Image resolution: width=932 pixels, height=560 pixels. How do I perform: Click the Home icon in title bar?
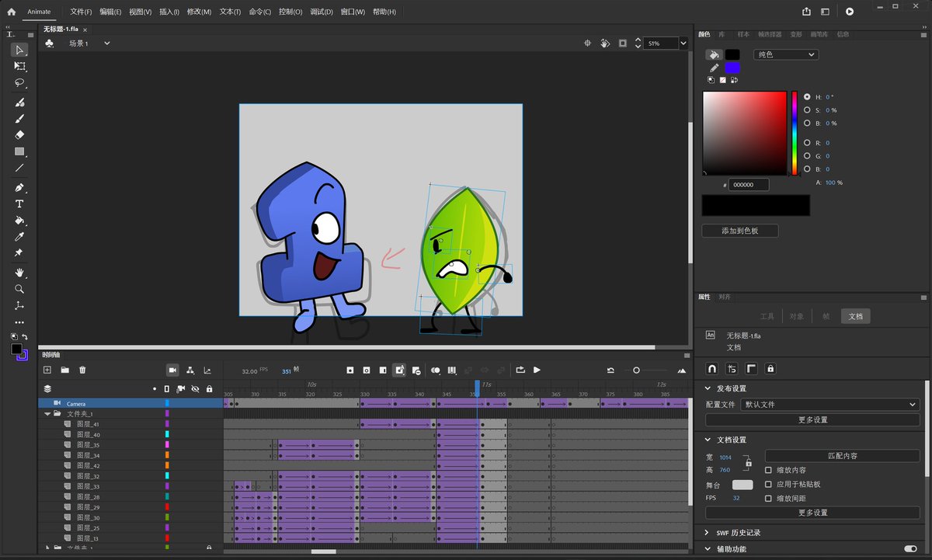(x=11, y=12)
